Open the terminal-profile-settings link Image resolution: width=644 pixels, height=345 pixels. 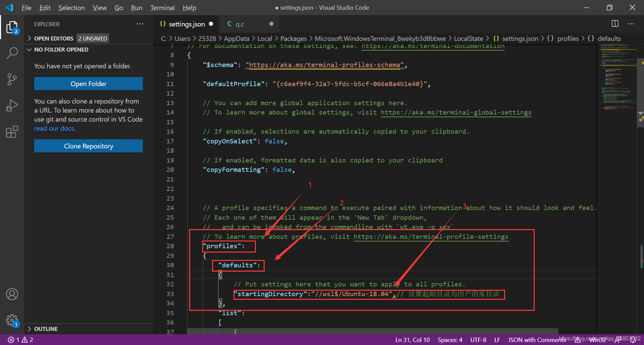pos(431,237)
